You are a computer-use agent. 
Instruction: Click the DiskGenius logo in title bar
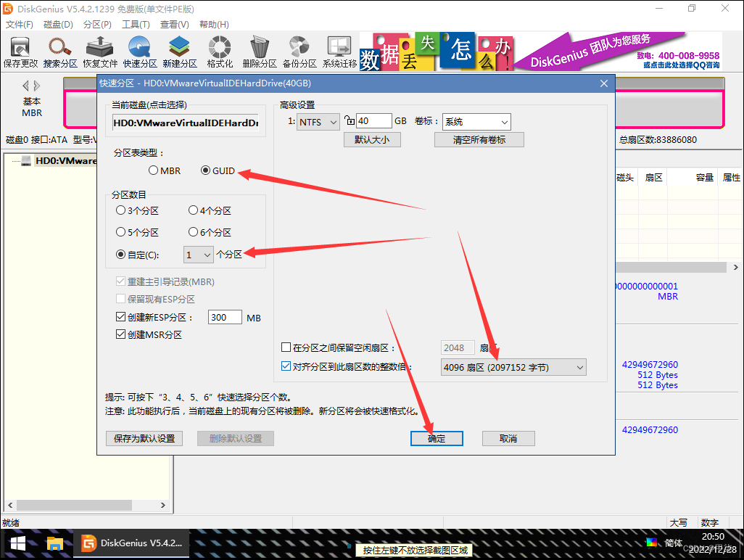pyautogui.click(x=8, y=9)
